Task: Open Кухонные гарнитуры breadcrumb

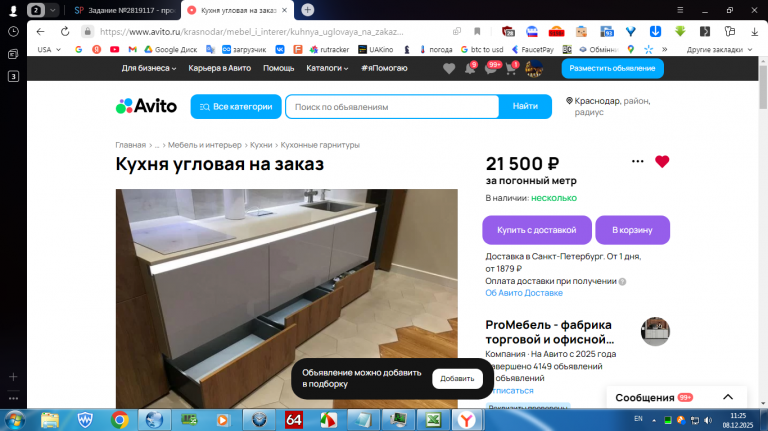Action: 320,145
